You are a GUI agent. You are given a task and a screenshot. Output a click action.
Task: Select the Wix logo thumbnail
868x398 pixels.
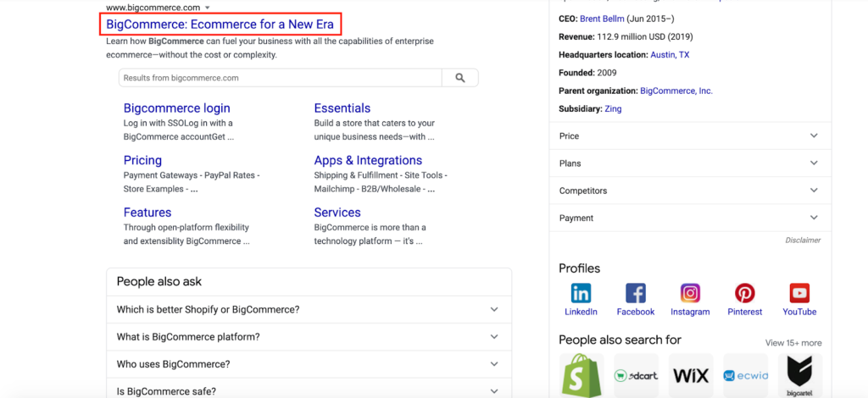(x=691, y=375)
